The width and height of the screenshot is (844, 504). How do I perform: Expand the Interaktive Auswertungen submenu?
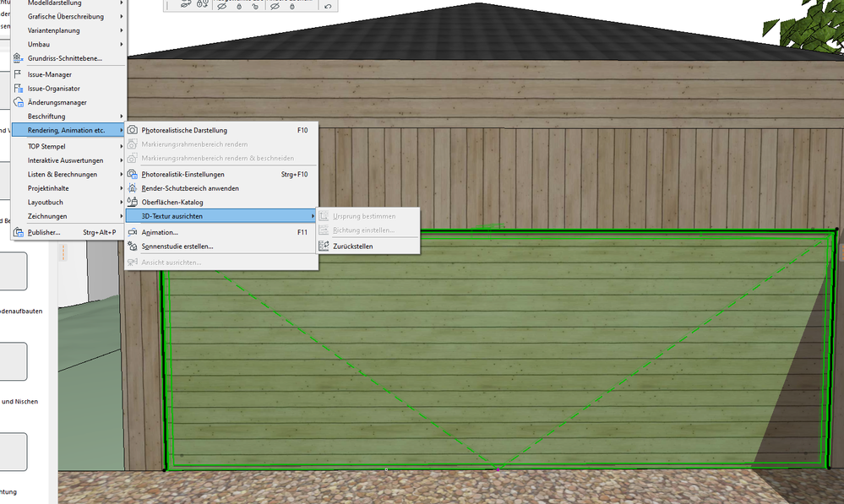(x=69, y=160)
